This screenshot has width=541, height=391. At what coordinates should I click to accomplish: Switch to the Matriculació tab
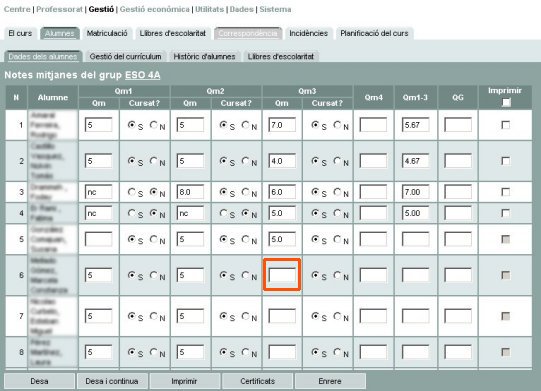(107, 33)
